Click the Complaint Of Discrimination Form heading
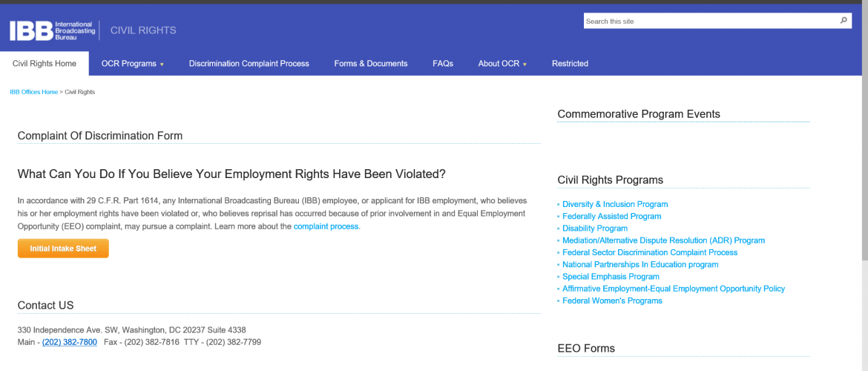This screenshot has height=371, width=868. 100,136
